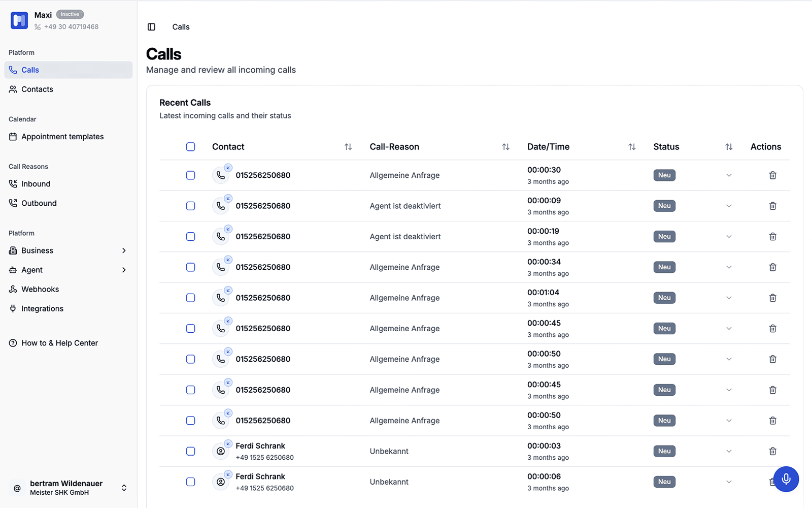Open status dropdown for the 00:00:03 call

point(729,451)
